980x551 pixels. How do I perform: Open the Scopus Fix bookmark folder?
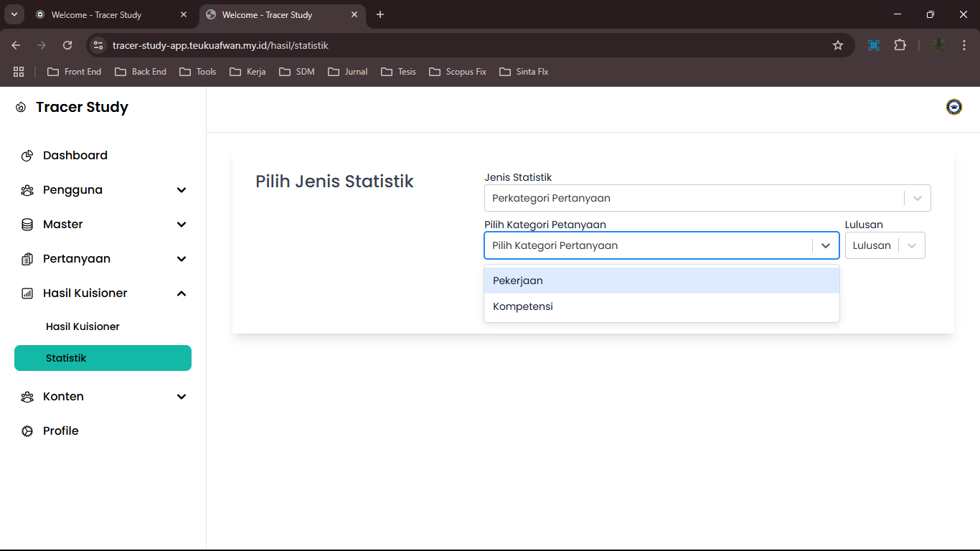click(x=458, y=72)
